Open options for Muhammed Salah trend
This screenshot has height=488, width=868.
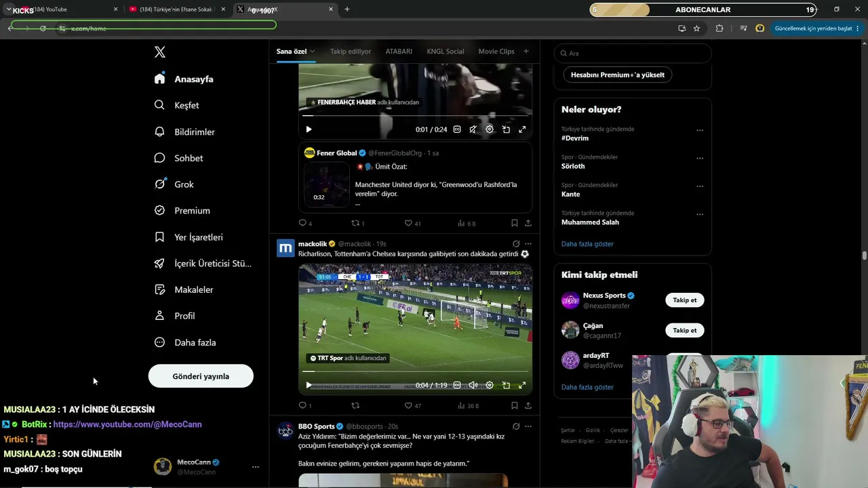tap(700, 214)
